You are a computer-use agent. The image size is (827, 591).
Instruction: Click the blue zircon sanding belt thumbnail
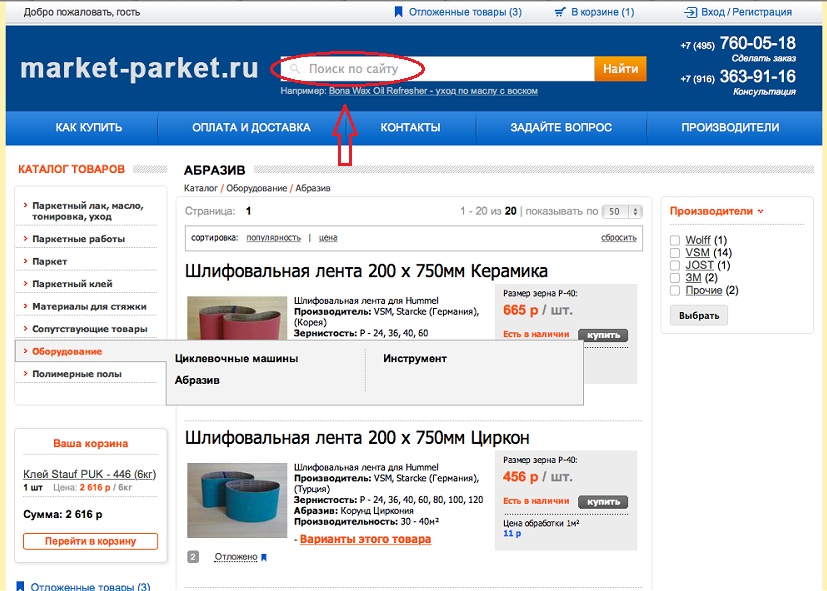237,500
